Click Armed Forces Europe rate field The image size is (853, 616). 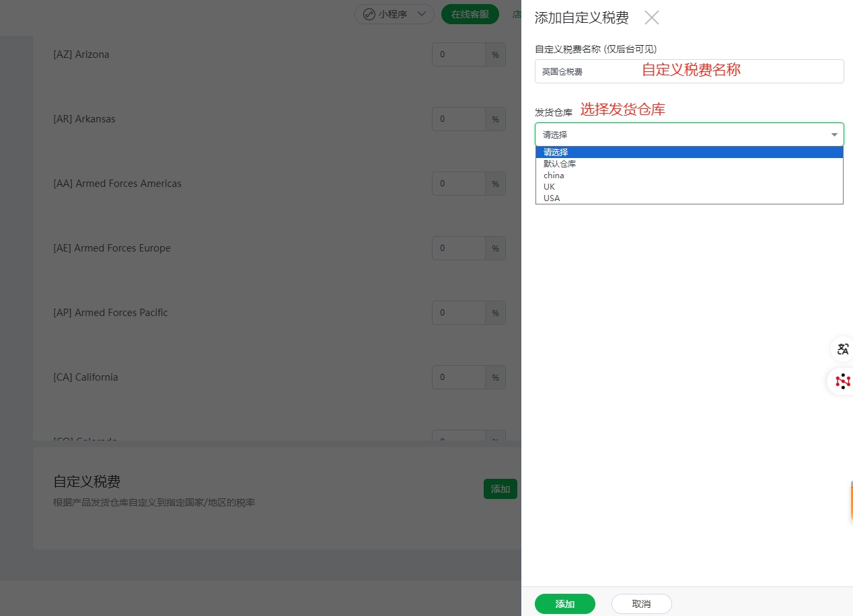[459, 248]
